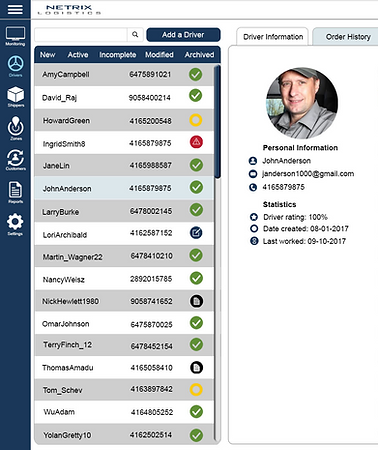This screenshot has width=378, height=450.
Task: Click JaneLin's green check status icon
Action: point(196,165)
